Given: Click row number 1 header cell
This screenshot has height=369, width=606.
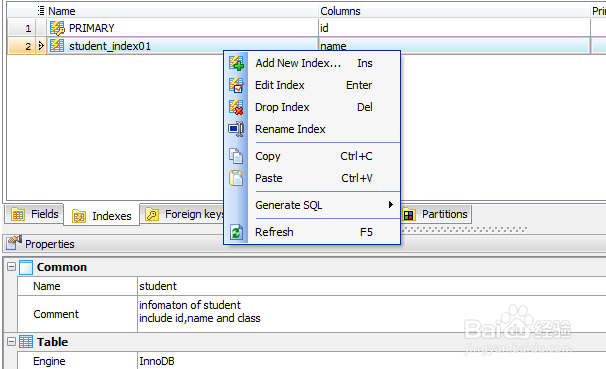Looking at the screenshot, I should 22,28.
